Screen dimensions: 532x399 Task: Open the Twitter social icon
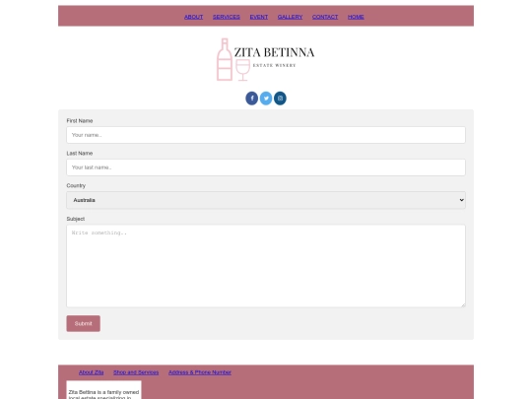(x=266, y=99)
